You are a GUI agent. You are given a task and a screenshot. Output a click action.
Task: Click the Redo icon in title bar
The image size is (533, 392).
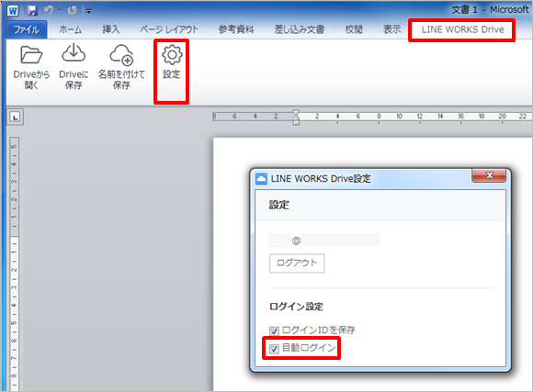click(x=72, y=10)
